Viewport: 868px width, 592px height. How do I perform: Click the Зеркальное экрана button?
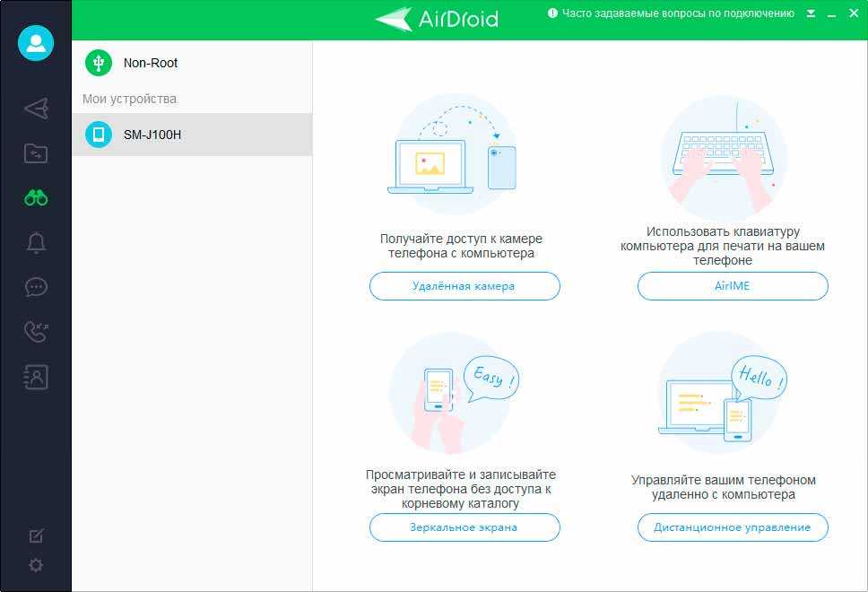[464, 527]
